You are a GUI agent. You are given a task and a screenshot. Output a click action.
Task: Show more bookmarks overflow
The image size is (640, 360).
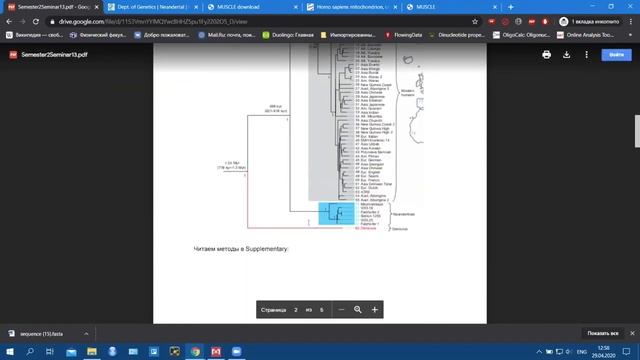pos(631,35)
